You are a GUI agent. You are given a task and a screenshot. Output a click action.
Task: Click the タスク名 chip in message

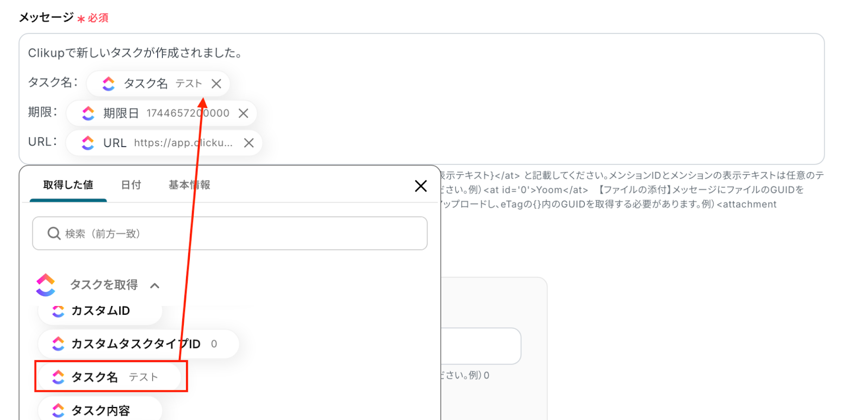[158, 84]
